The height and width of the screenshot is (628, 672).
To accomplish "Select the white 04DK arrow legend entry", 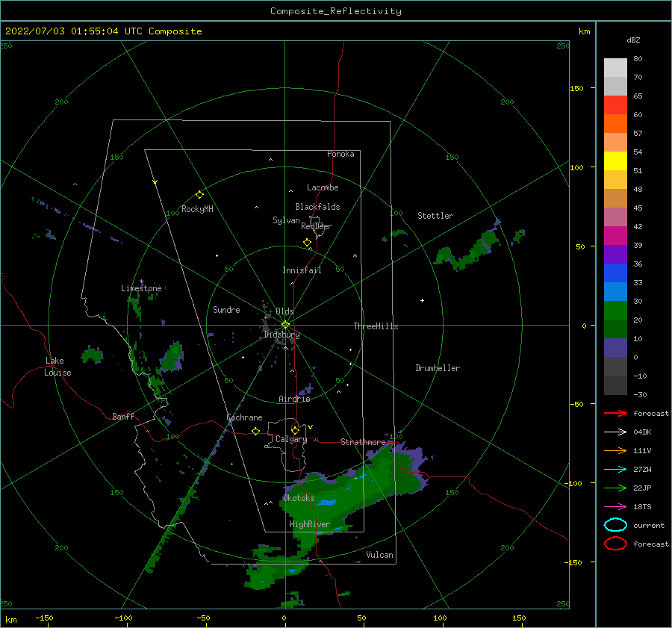I will pos(615,432).
